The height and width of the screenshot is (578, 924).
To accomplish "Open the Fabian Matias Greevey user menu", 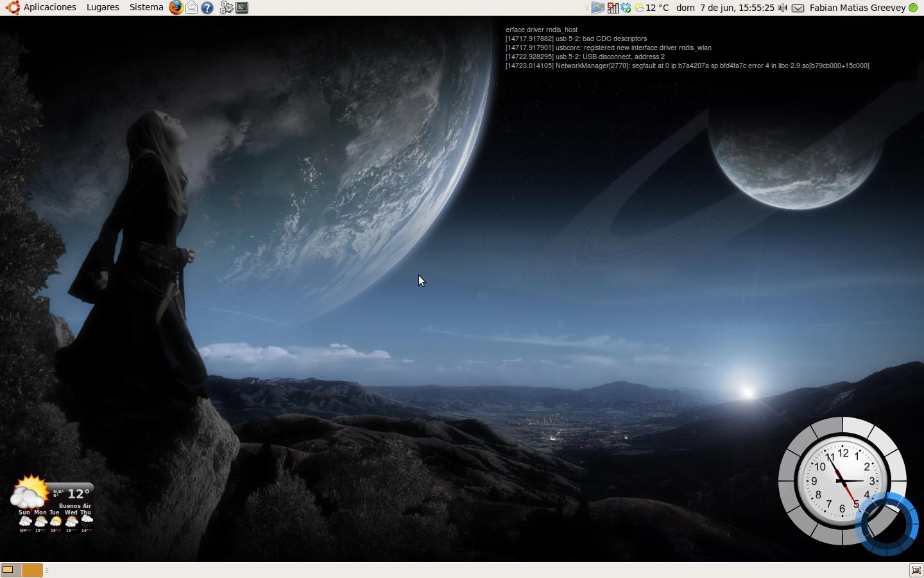I will (857, 8).
